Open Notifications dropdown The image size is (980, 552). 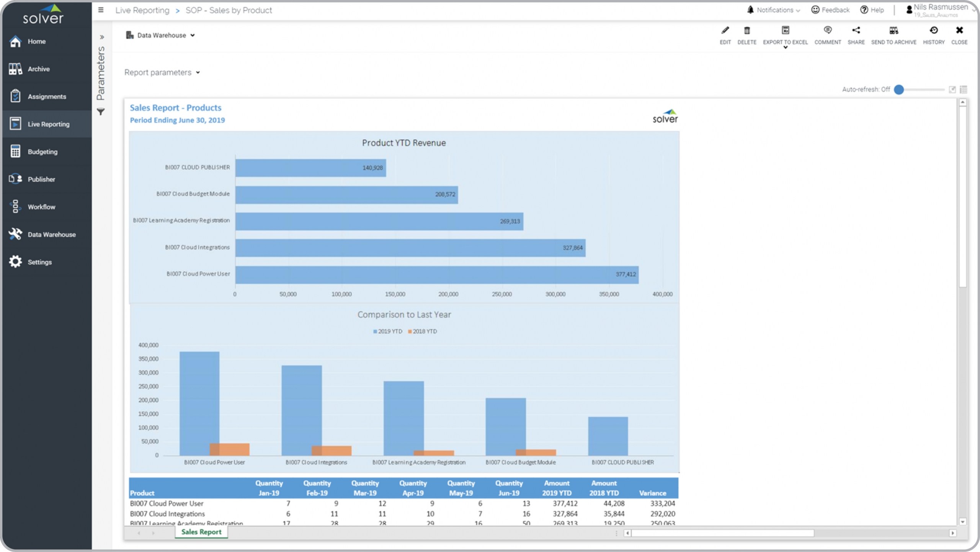point(774,10)
